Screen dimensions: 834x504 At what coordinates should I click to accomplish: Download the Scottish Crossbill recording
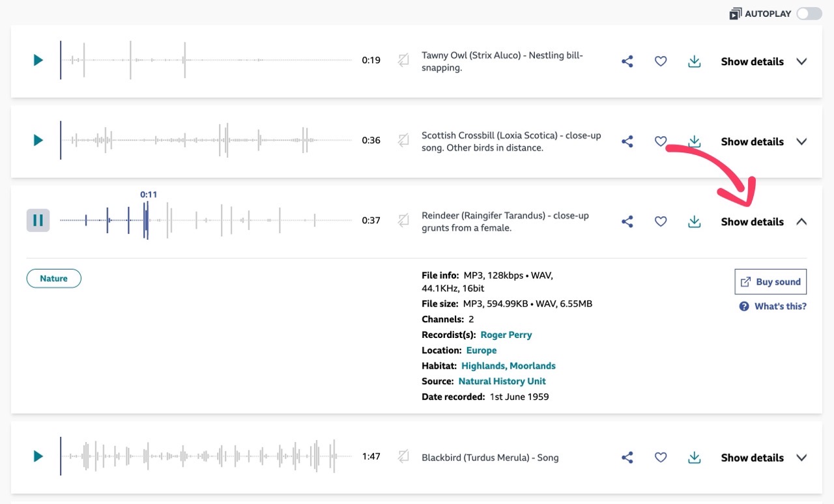point(694,141)
